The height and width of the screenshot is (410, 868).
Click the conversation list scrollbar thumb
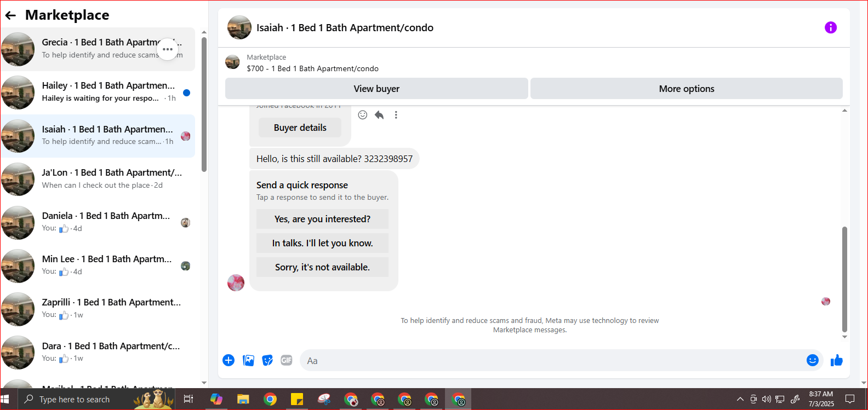pyautogui.click(x=204, y=104)
